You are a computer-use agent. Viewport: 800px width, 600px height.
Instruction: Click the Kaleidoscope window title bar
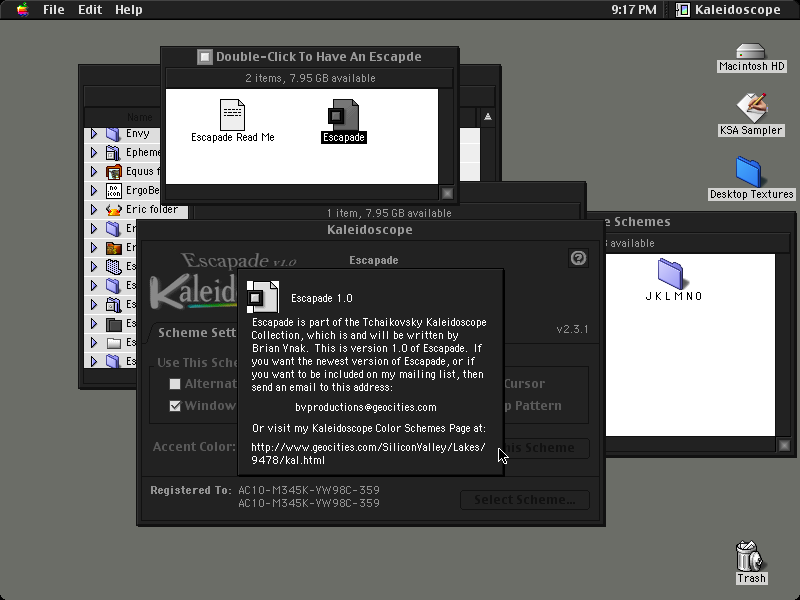[370, 230]
